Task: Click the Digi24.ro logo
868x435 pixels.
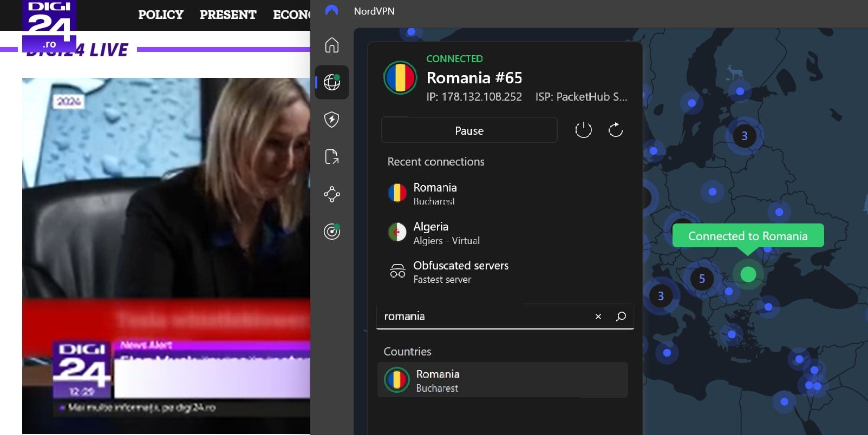Action: pyautogui.click(x=49, y=25)
